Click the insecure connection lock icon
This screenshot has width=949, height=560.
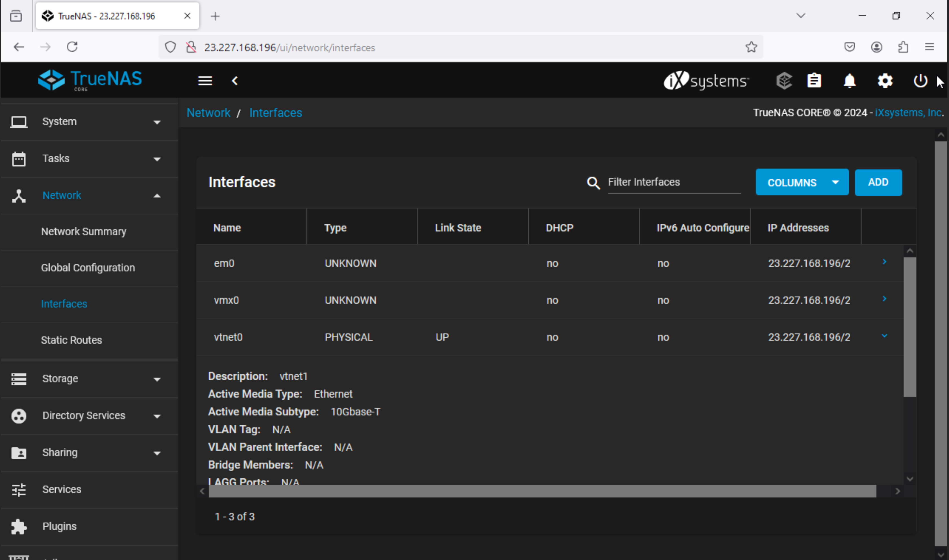point(191,47)
